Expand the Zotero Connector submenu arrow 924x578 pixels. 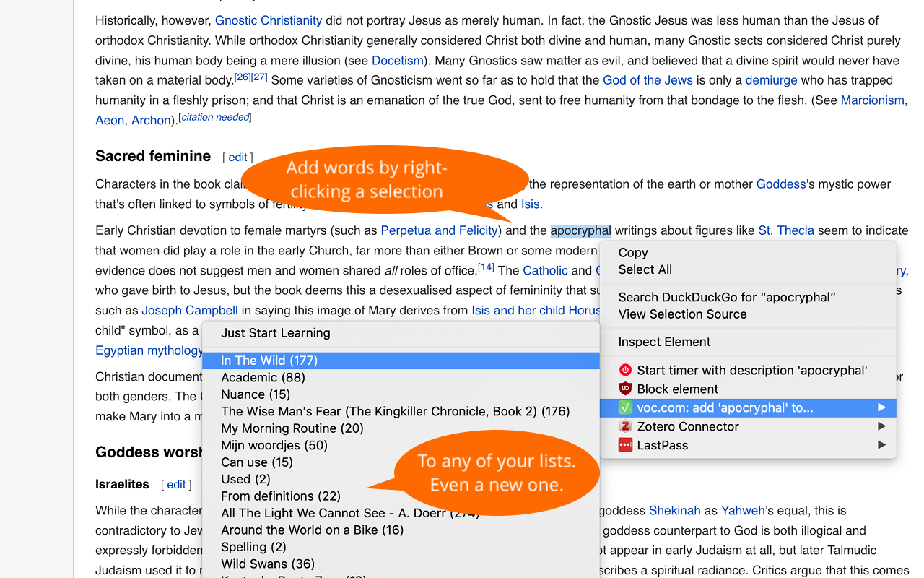tap(881, 426)
